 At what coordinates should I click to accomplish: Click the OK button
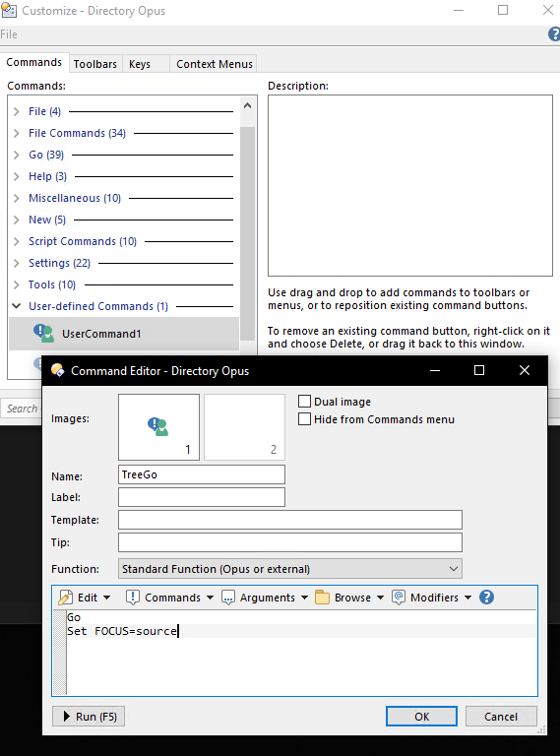(421, 717)
